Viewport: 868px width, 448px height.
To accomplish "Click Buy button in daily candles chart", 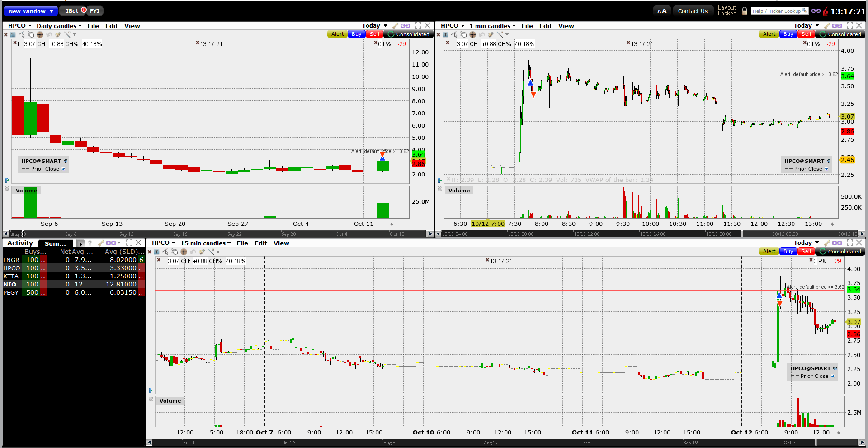I will pos(357,34).
